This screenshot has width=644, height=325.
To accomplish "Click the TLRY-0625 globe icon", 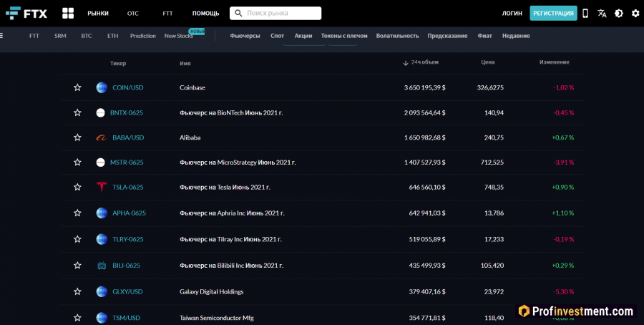I will click(x=102, y=239).
